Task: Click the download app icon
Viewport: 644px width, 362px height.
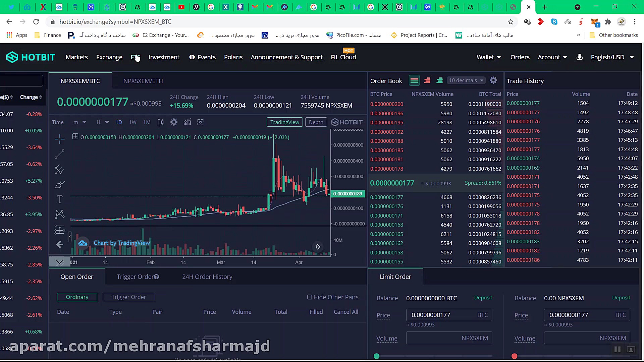Action: pos(579,57)
